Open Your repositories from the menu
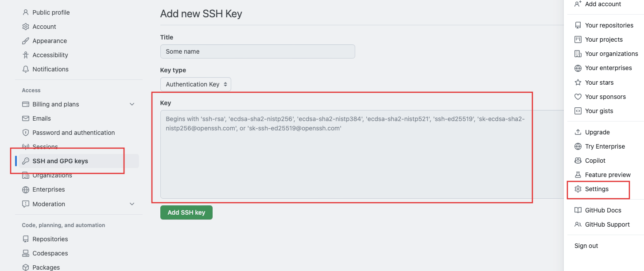This screenshot has height=271, width=644. pos(609,25)
